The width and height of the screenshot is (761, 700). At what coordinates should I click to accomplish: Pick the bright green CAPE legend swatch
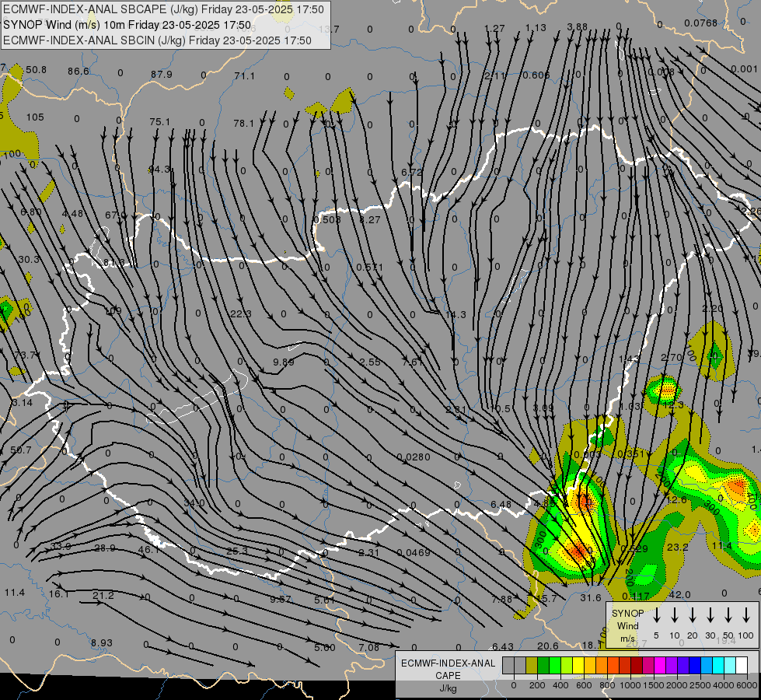coord(555,666)
